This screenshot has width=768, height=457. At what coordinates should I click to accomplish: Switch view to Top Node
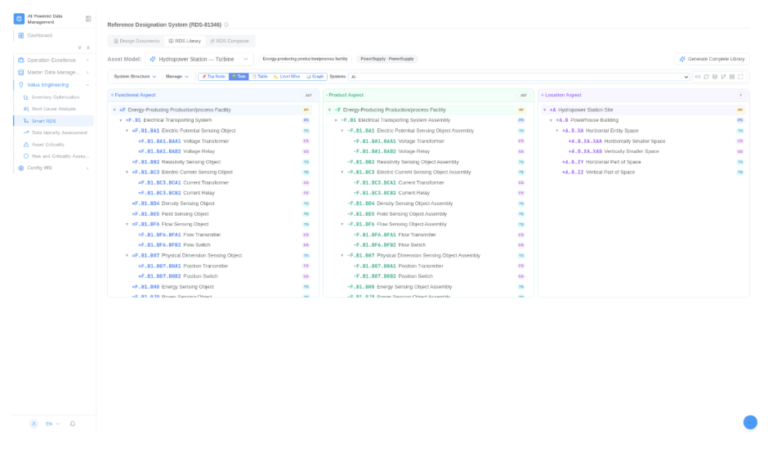pos(214,77)
